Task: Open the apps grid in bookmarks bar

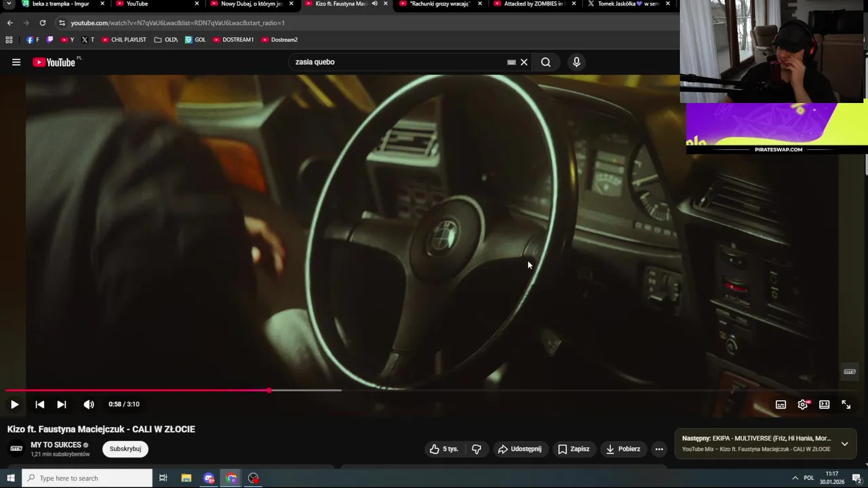Action: pos(9,40)
